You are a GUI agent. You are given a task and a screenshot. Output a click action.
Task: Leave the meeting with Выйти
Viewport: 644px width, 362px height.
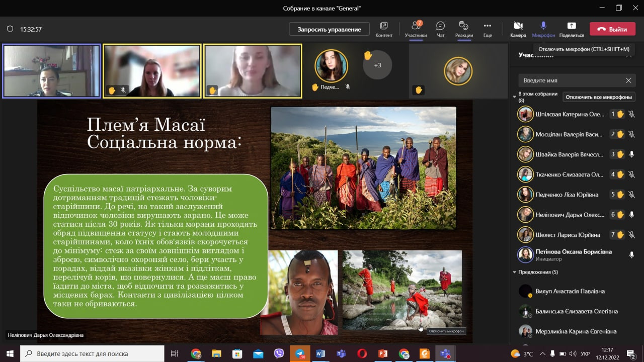[x=612, y=29]
